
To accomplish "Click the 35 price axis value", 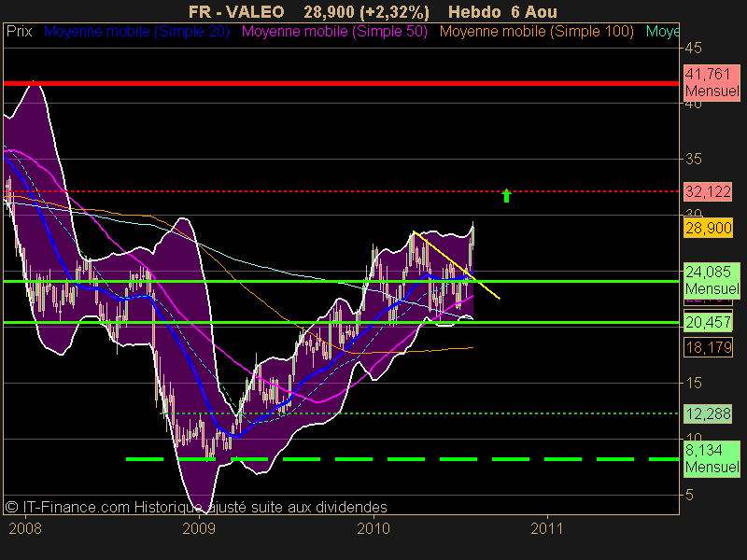I will [694, 159].
